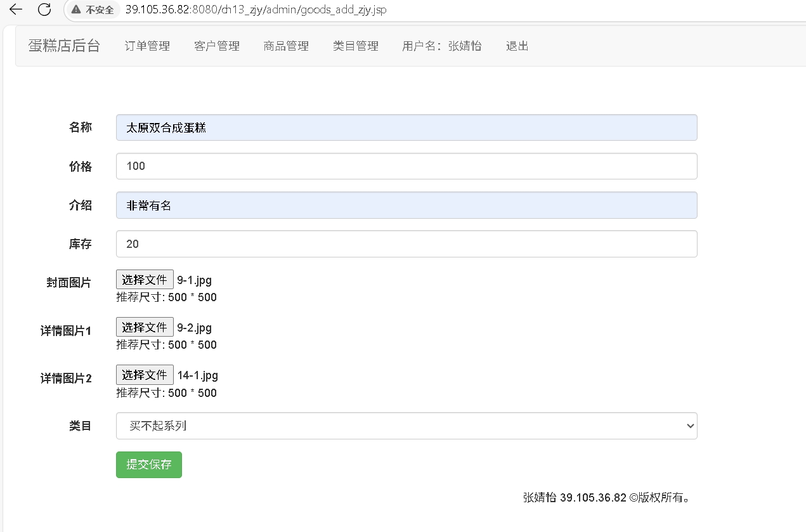Choose file for 详情图片1
806x532 pixels.
(145, 327)
